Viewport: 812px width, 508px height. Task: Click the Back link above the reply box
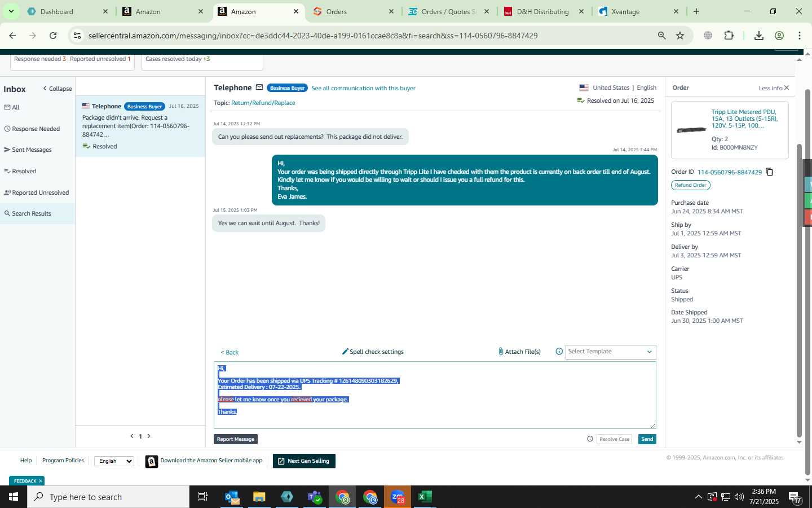[230, 352]
